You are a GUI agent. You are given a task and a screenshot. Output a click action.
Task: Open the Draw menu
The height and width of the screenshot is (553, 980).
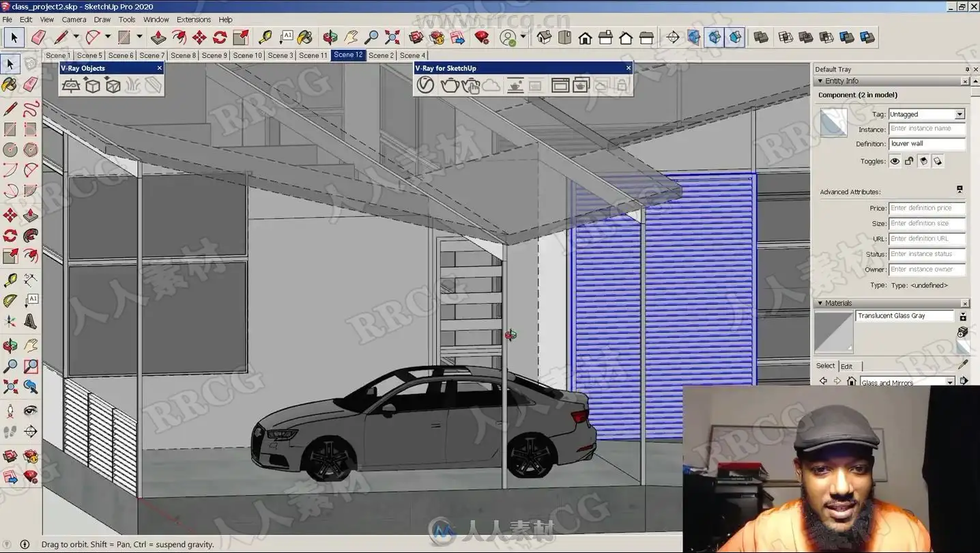click(102, 19)
